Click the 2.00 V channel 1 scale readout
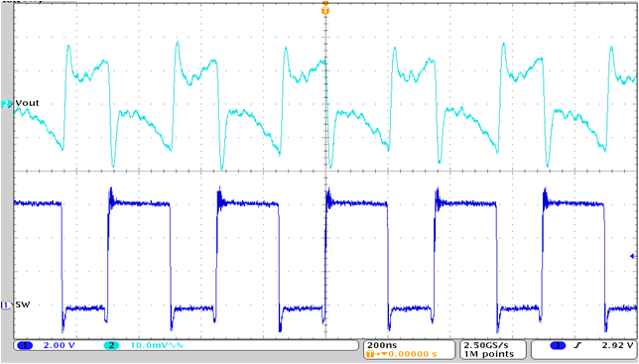The width and height of the screenshot is (639, 364). 60,345
